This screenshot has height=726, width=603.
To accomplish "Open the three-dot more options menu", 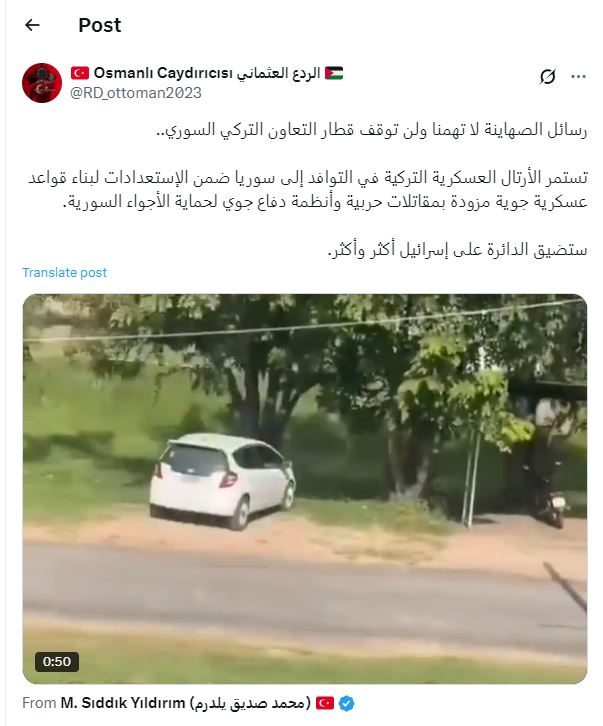I will [578, 76].
